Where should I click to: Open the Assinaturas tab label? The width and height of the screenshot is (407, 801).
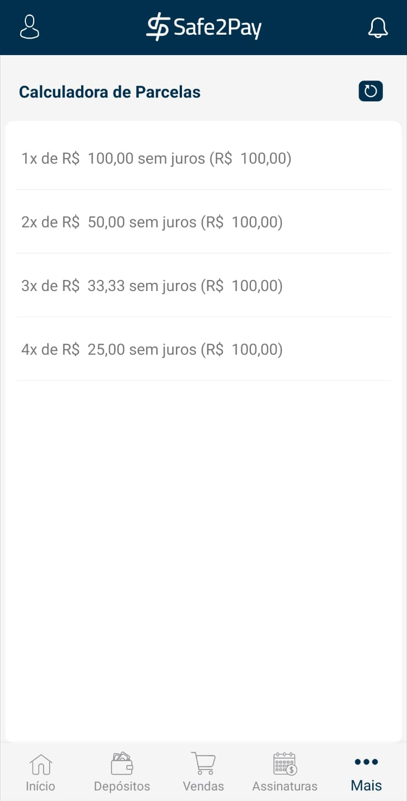pos(285,786)
